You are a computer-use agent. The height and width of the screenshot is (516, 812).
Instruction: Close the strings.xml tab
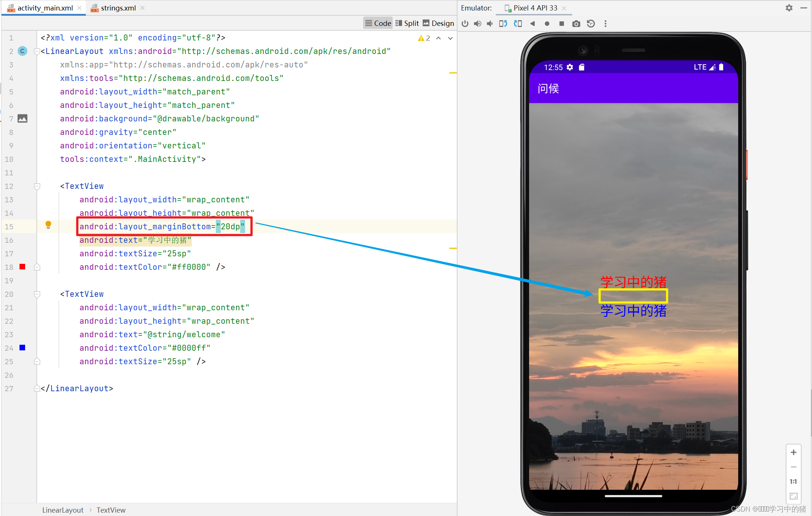142,8
